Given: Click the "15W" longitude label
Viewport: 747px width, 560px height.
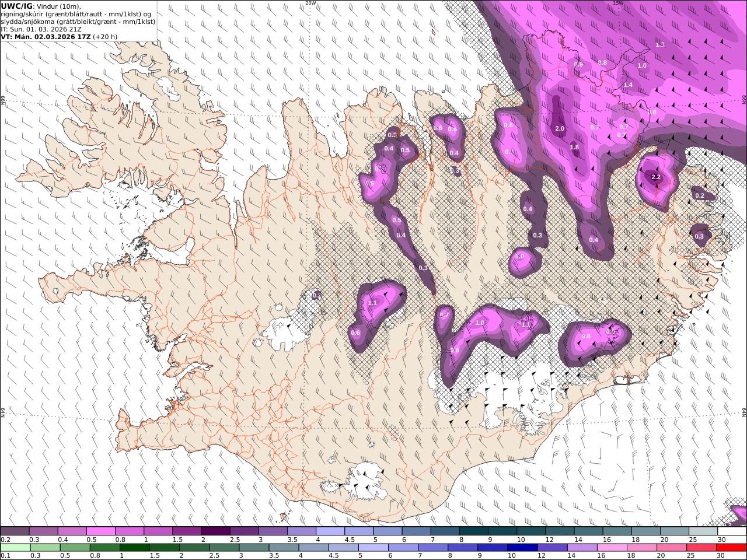Looking at the screenshot, I should pos(618,3).
